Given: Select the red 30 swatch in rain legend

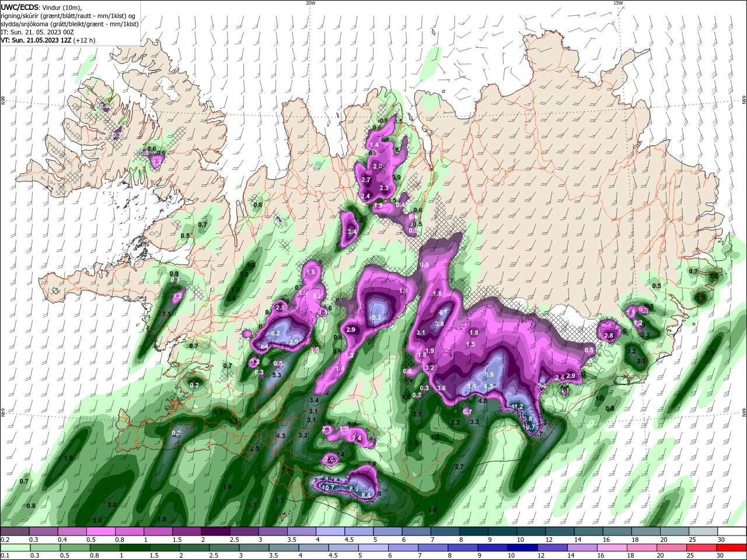Looking at the screenshot, I should click(732, 548).
